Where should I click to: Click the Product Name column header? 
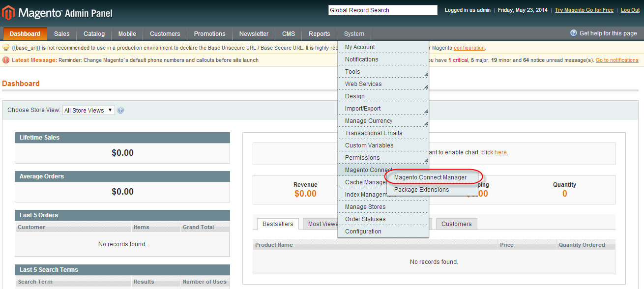point(376,245)
